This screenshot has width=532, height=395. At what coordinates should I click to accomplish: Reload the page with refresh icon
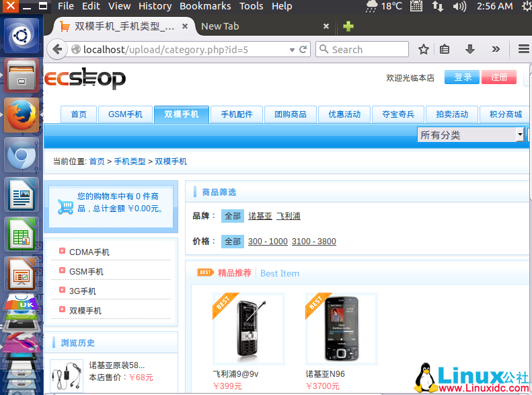pyautogui.click(x=303, y=50)
